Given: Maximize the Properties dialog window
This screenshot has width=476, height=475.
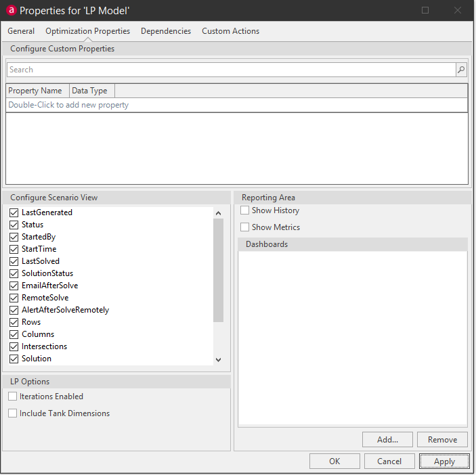Looking at the screenshot, I should [x=425, y=10].
